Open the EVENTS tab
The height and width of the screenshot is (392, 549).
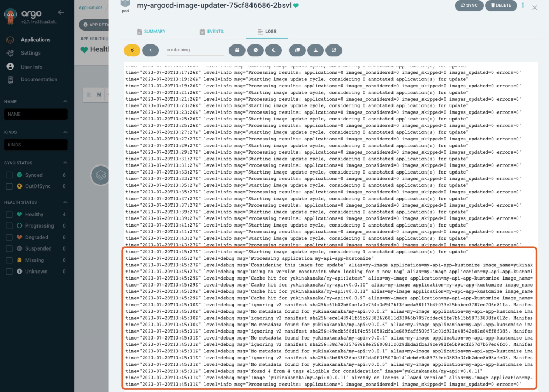(x=211, y=32)
